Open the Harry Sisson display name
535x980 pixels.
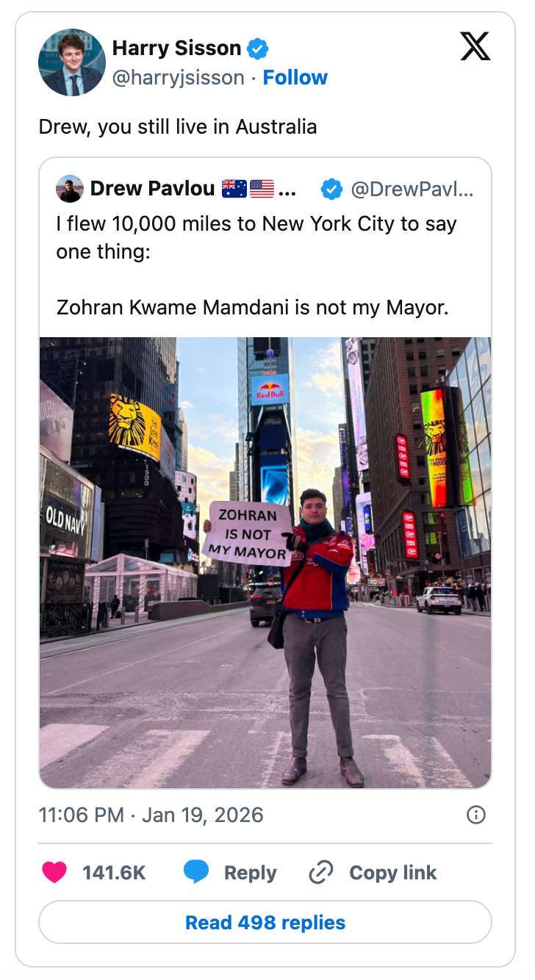[x=176, y=49]
